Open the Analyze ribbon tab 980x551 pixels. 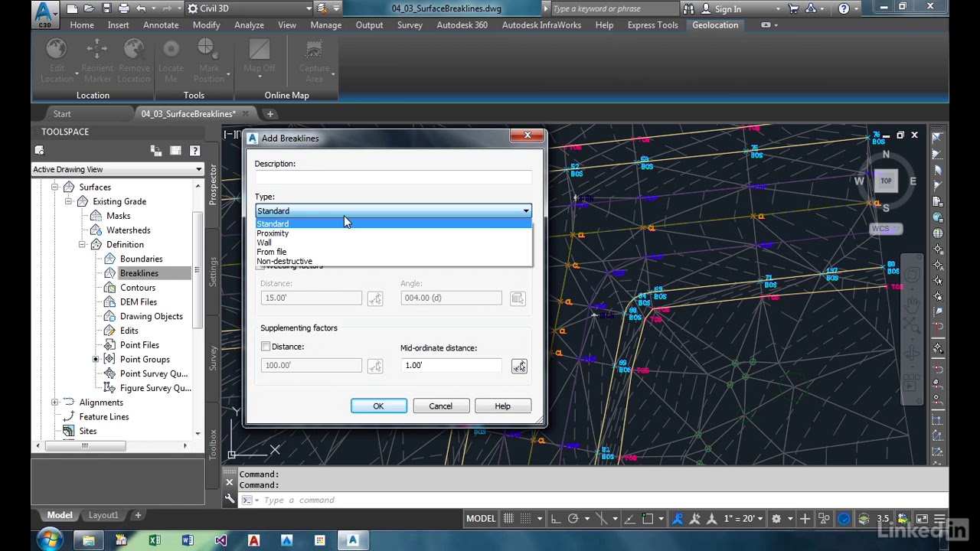click(x=249, y=25)
